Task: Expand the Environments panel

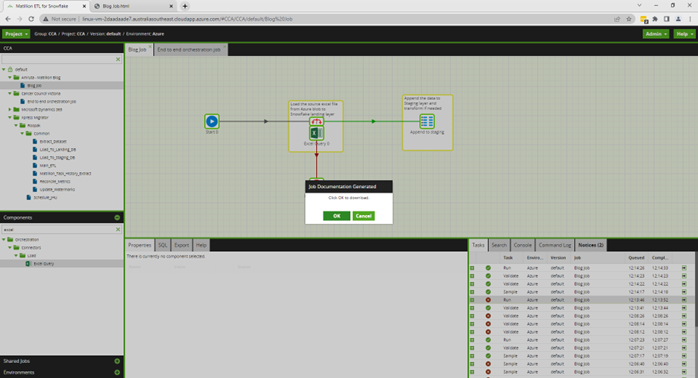Action: (x=117, y=372)
